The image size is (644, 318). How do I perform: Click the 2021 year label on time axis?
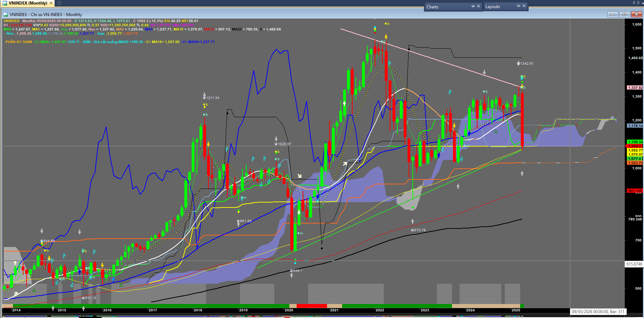(334, 310)
